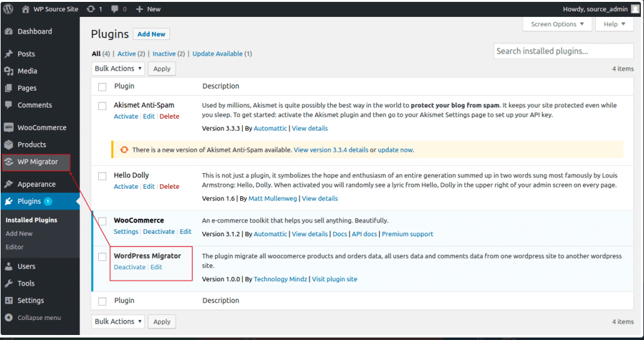This screenshot has width=644, height=340.
Task: Open Add New in Plugins submenu
Action: [19, 234]
